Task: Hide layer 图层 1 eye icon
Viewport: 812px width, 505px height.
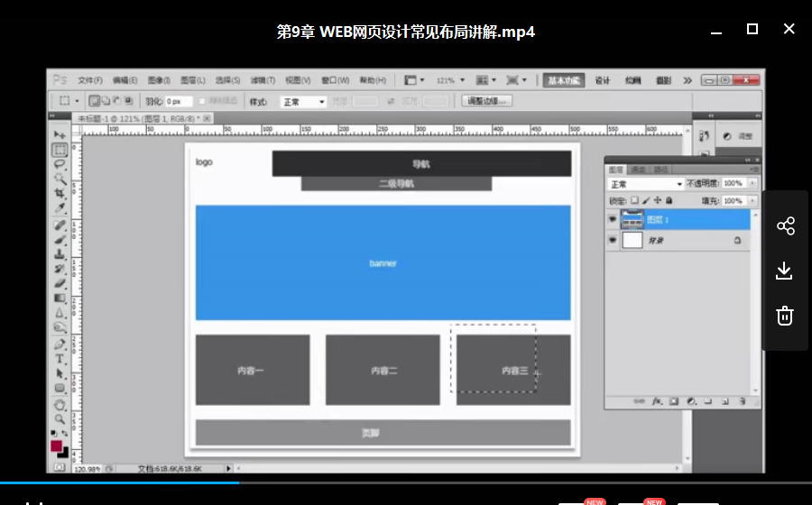Action: click(x=613, y=219)
